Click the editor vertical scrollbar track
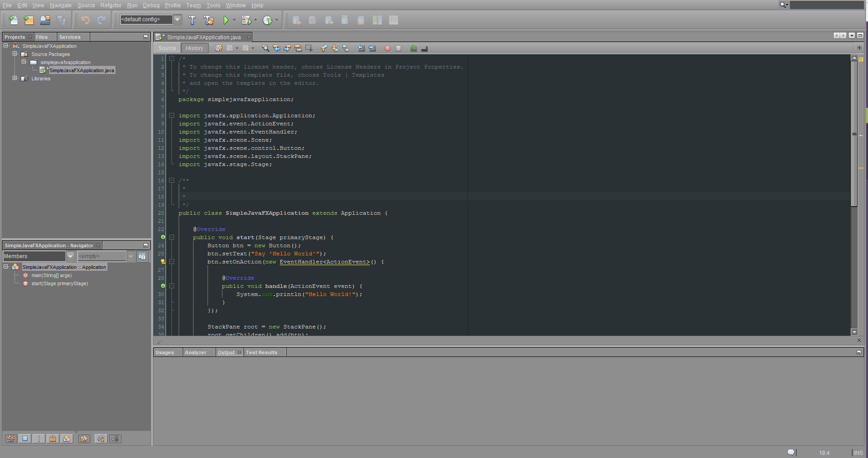The width and height of the screenshot is (868, 458). 854,271
